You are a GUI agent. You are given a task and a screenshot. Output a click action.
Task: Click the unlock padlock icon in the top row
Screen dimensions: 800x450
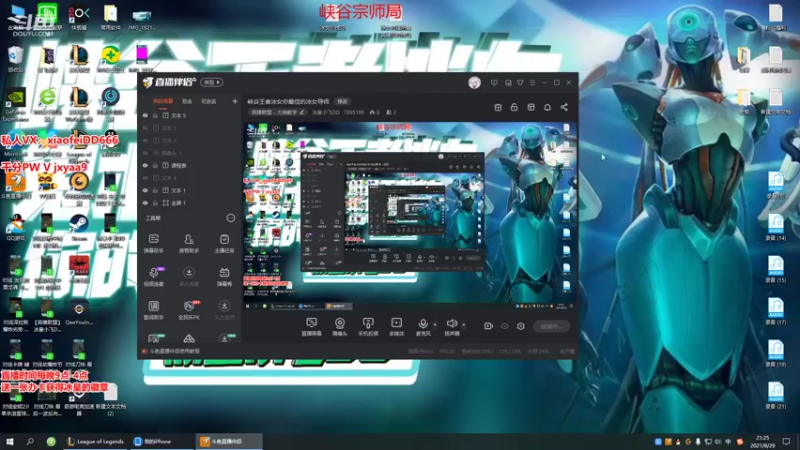coord(514,107)
